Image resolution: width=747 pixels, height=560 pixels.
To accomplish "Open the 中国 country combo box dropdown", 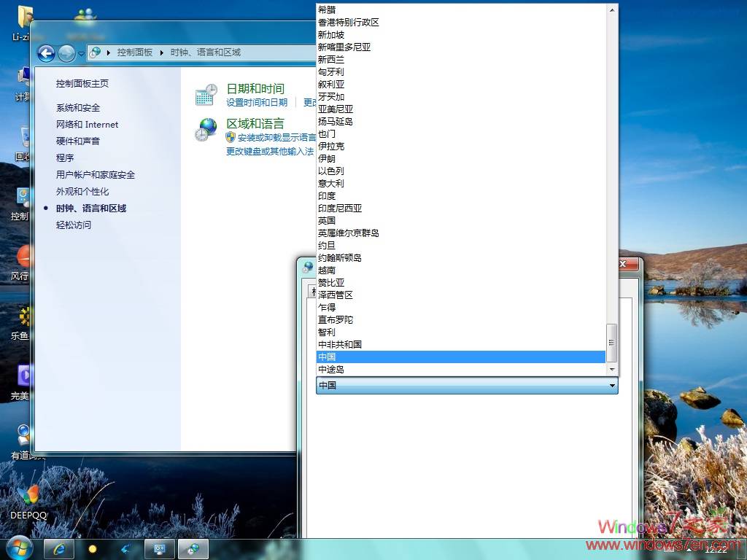I will [611, 385].
